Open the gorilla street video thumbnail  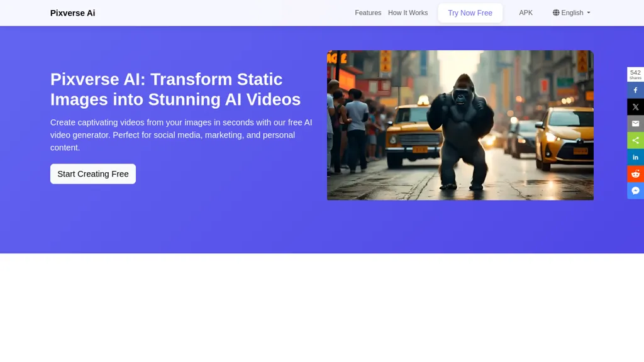460,125
